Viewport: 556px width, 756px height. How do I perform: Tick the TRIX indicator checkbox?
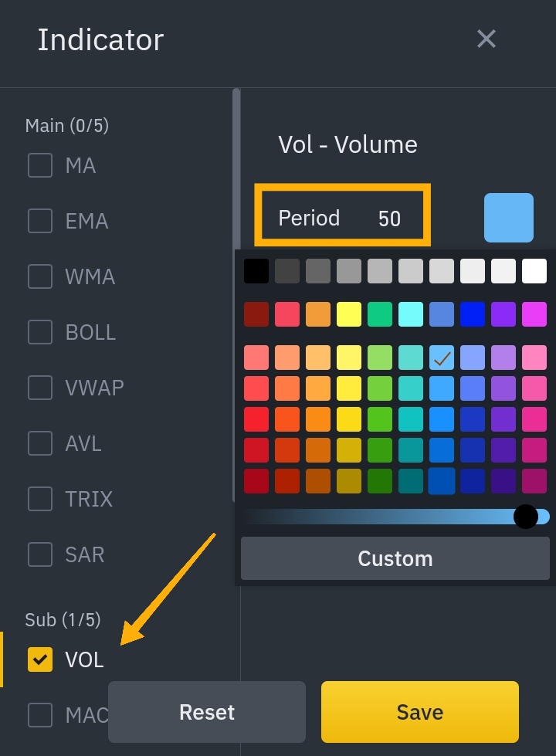(x=40, y=499)
